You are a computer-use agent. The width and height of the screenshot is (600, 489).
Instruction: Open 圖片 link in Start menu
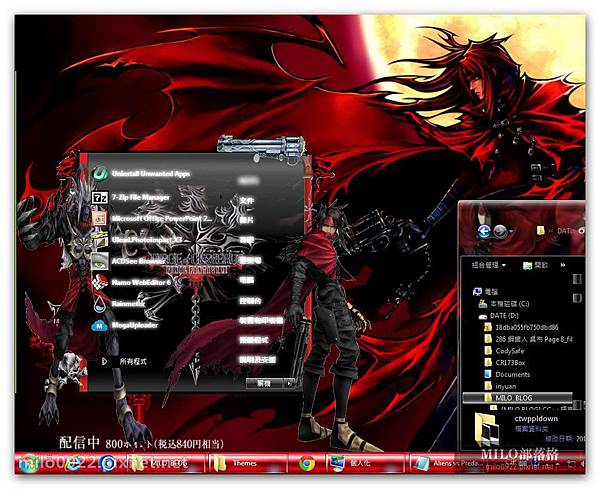coord(247,220)
